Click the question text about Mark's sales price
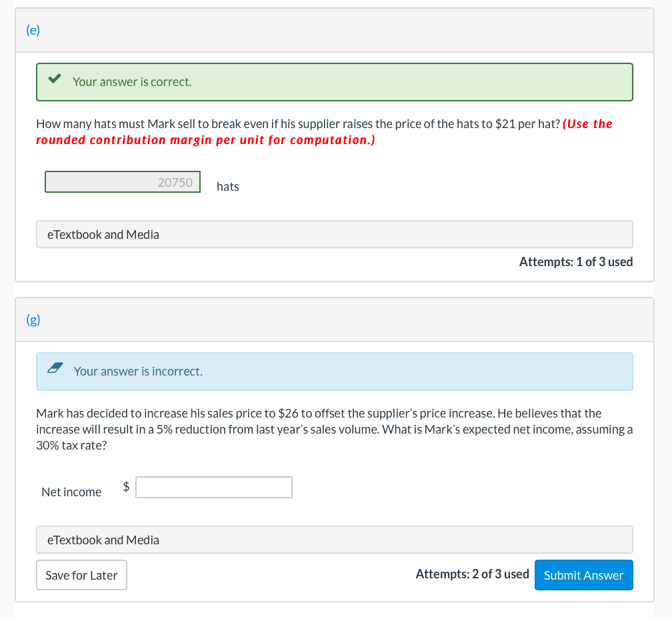The height and width of the screenshot is (619, 672). [334, 430]
